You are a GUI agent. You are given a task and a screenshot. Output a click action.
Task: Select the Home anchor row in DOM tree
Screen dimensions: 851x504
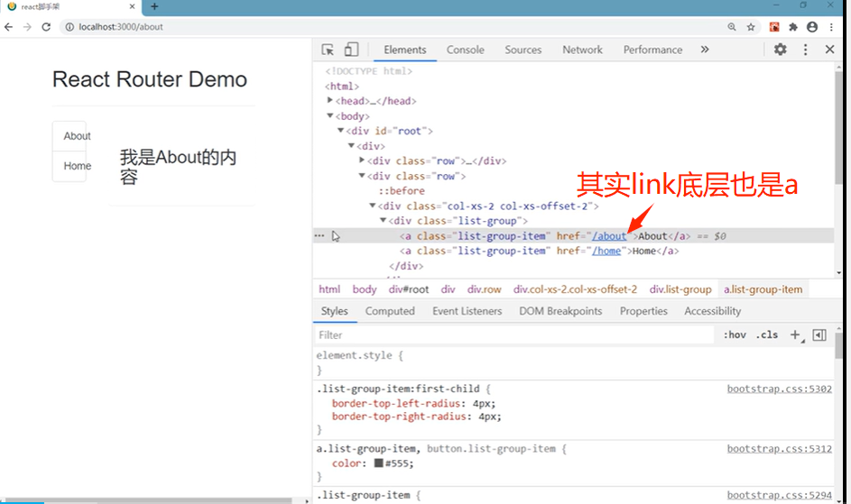point(540,251)
